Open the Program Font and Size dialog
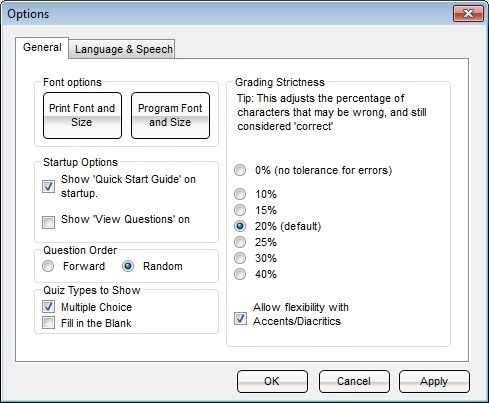 (170, 115)
